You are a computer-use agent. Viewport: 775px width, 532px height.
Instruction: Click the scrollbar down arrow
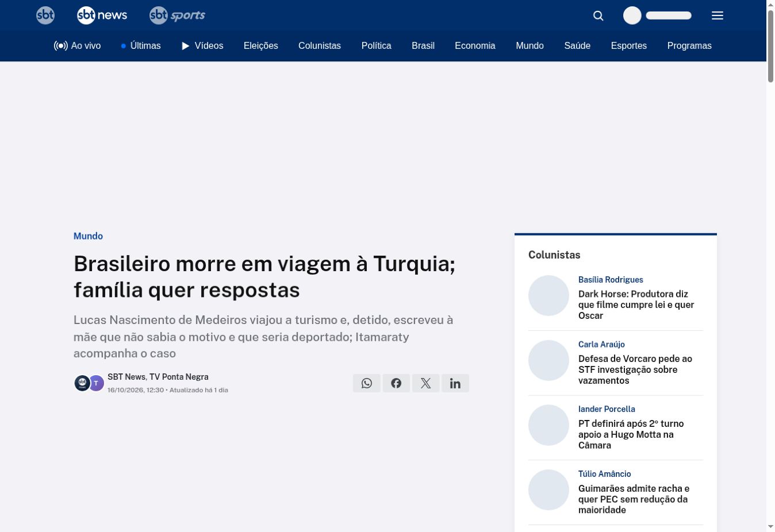[x=770, y=526]
